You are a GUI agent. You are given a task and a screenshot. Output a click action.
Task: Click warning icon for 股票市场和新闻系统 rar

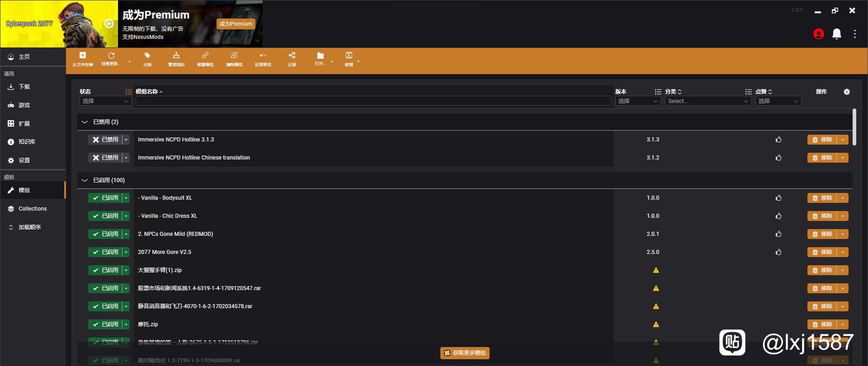click(x=656, y=288)
